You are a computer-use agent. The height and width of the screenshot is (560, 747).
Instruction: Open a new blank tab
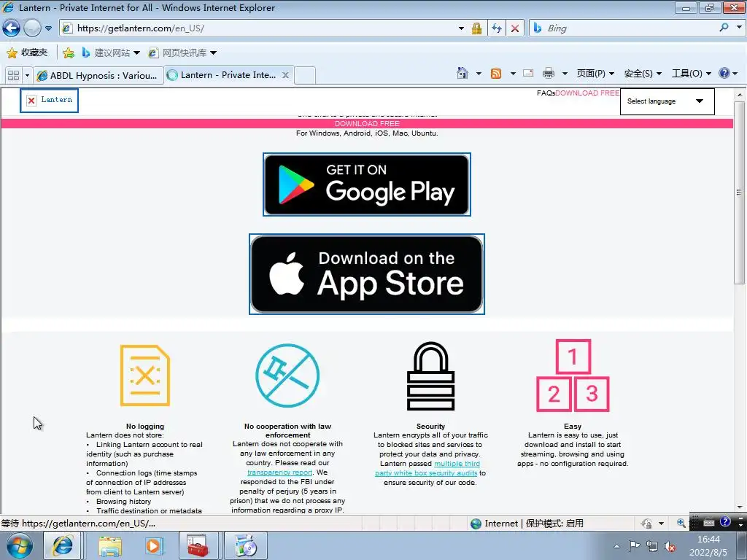coord(305,75)
